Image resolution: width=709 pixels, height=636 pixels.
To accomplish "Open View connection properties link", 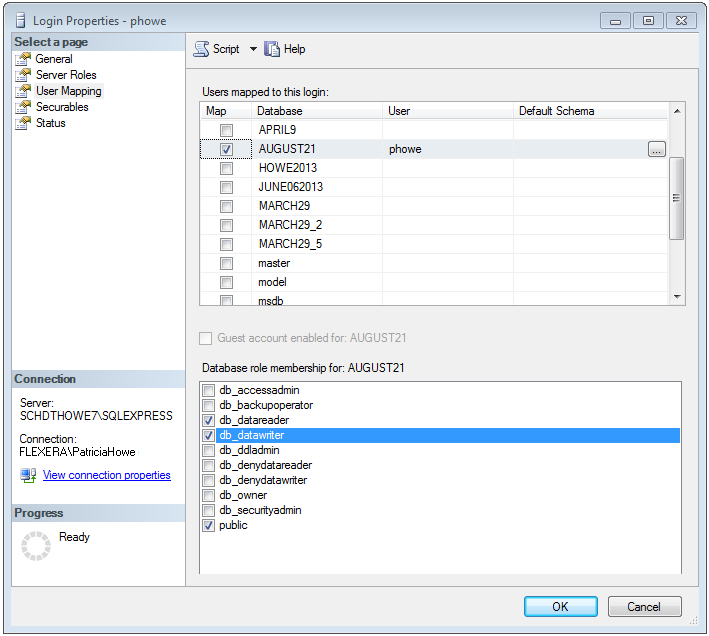I will point(107,476).
